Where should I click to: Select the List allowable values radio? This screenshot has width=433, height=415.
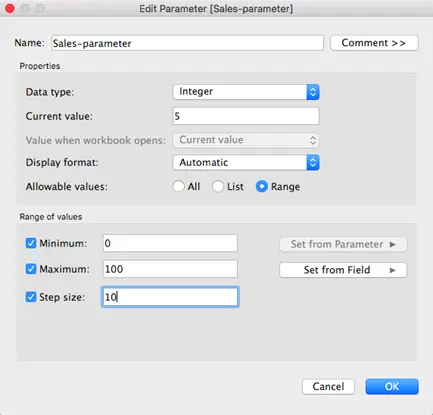pyautogui.click(x=218, y=186)
